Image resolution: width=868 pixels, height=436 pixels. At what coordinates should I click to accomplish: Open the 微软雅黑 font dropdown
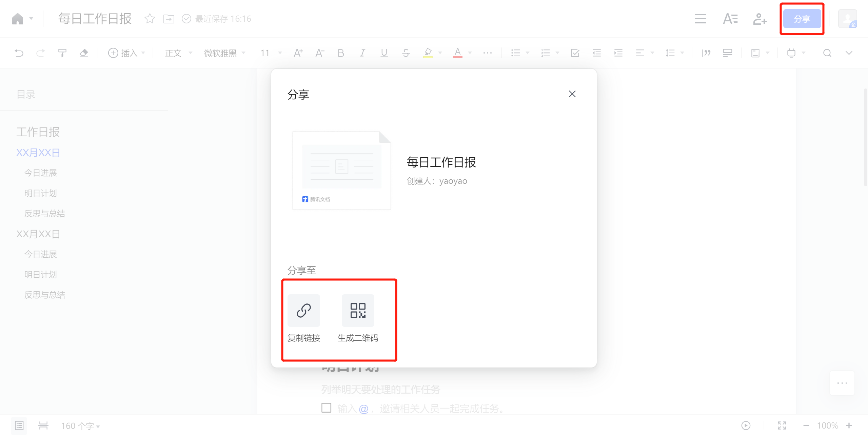224,53
